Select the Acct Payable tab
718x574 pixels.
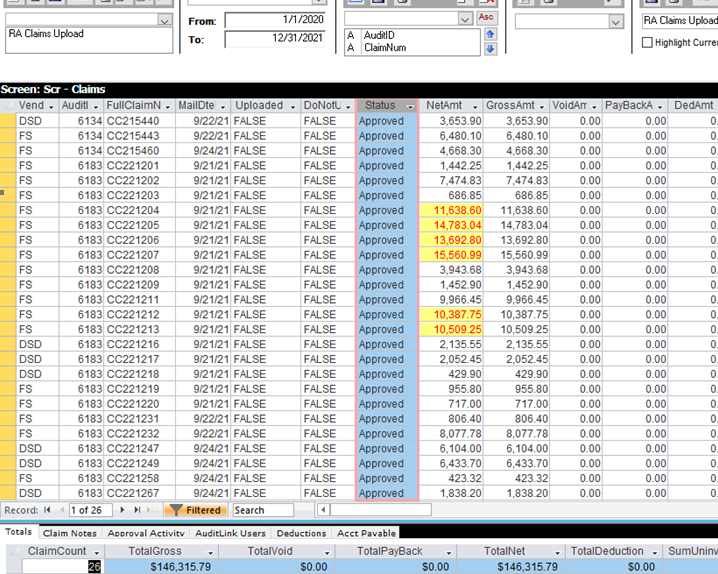[367, 533]
